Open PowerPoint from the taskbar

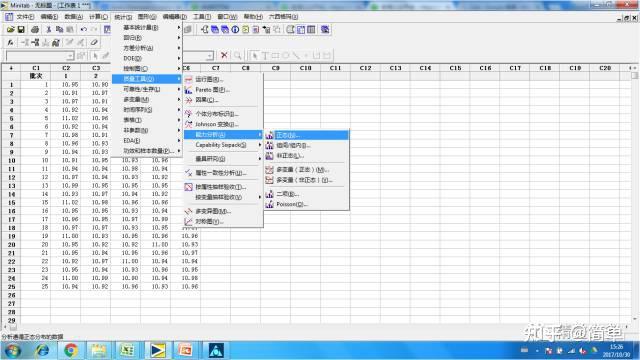tap(185, 350)
